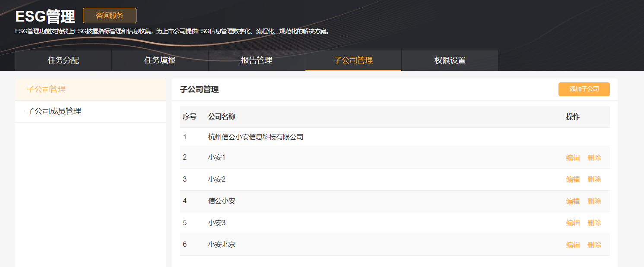Delete the 小安1 subsidiary
Viewport: 644px width, 267px height.
[x=594, y=158]
